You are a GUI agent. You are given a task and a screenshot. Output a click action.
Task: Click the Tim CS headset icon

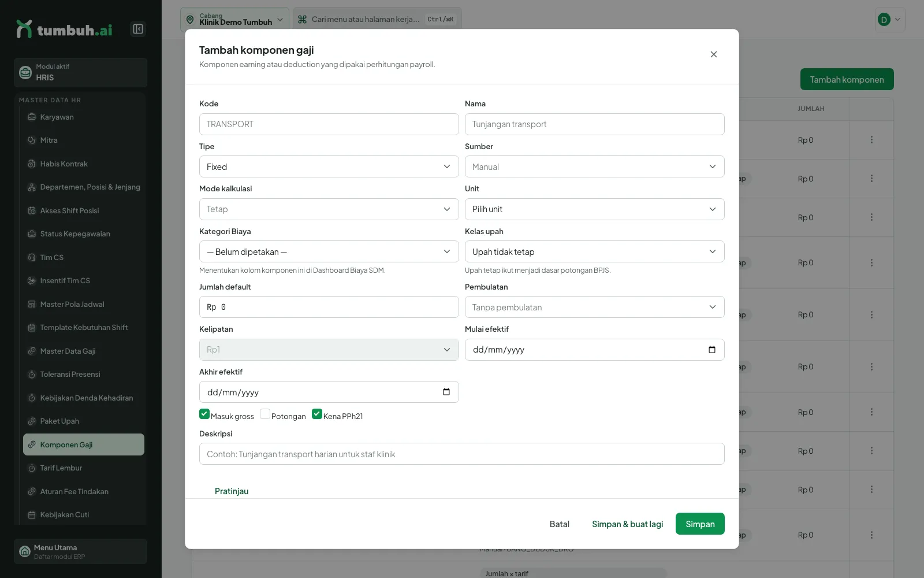(x=32, y=257)
